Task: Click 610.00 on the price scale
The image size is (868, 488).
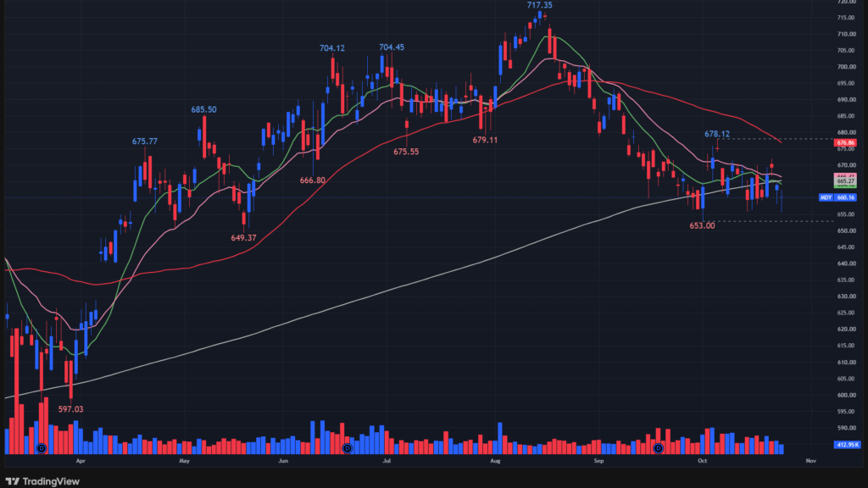Action: (x=846, y=363)
